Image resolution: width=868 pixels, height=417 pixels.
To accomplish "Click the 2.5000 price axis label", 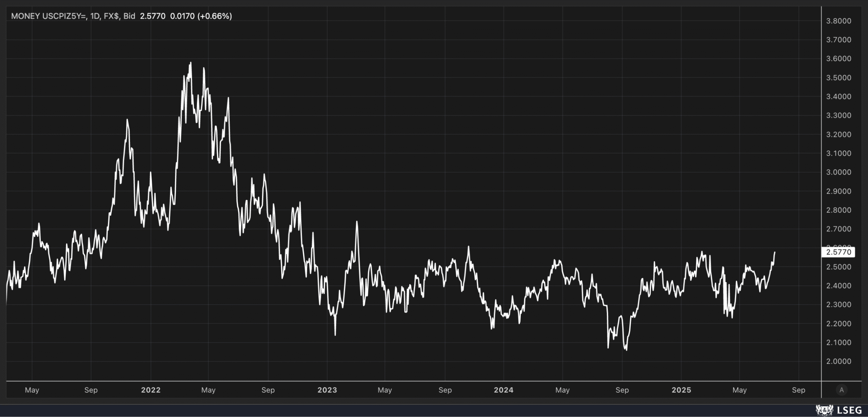I will point(839,267).
